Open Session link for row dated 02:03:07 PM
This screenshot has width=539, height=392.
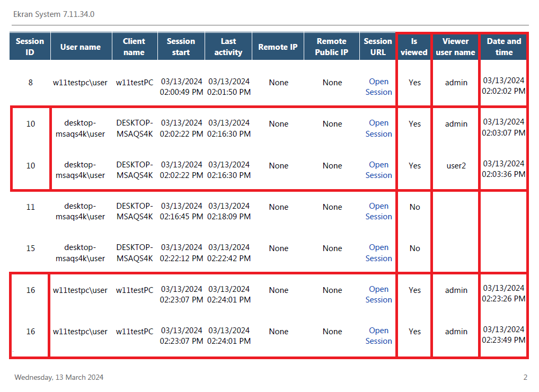[x=378, y=128]
